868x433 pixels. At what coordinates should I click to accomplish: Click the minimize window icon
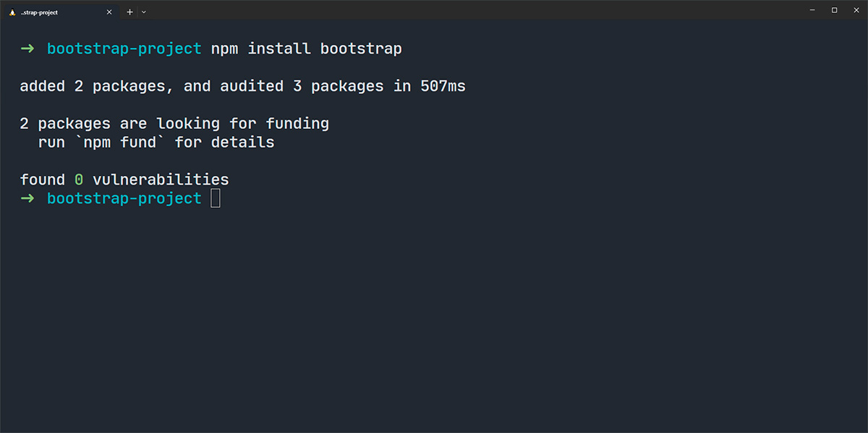pos(813,9)
